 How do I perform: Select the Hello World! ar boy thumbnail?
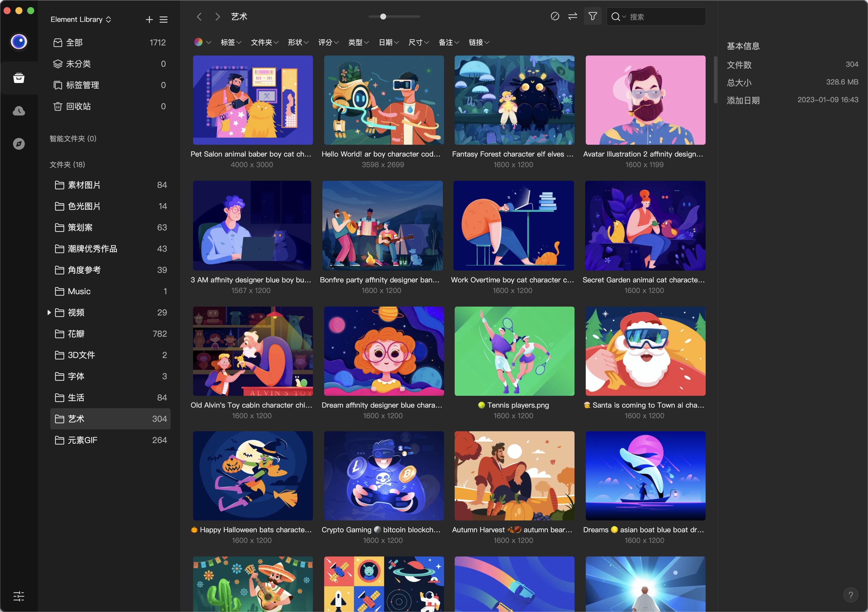384,100
